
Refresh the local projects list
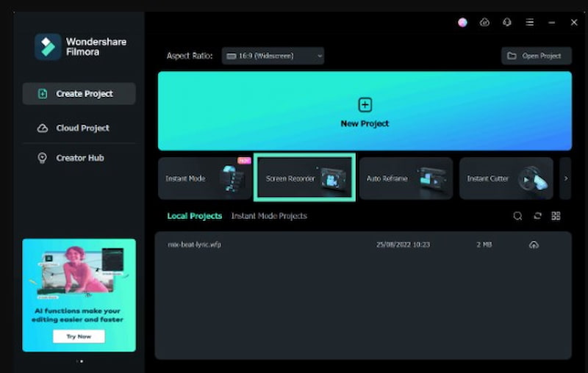[537, 216]
